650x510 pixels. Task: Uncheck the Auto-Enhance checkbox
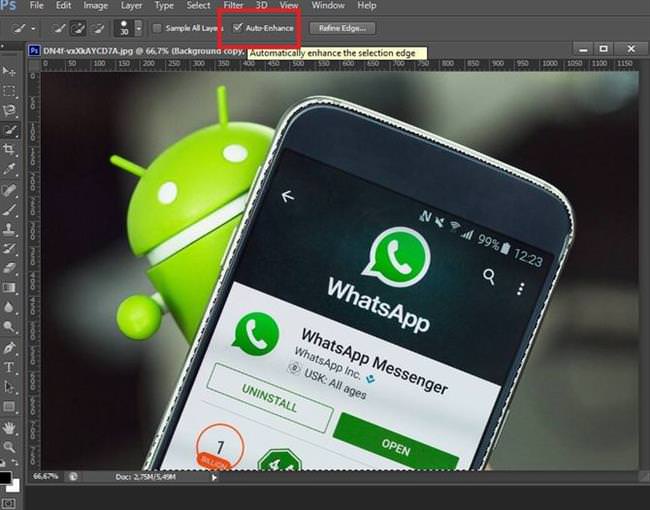[x=237, y=28]
